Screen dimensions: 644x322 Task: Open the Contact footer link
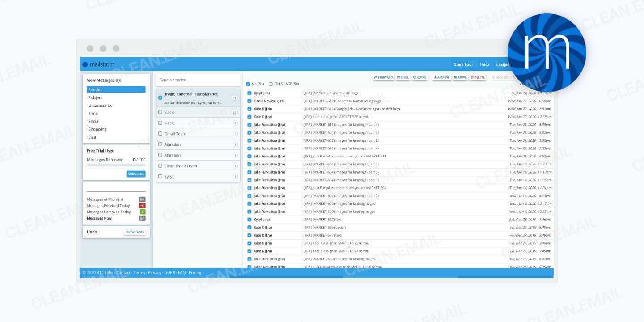pyautogui.click(x=123, y=273)
